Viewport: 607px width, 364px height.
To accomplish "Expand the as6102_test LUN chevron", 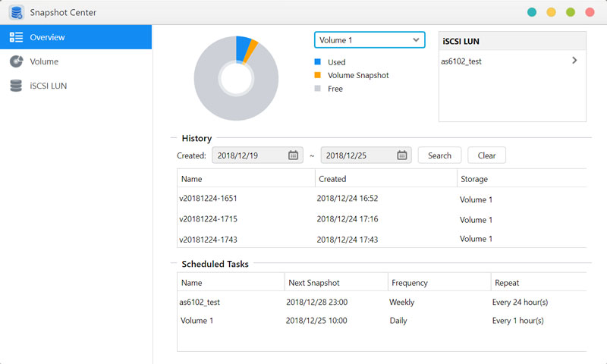I will point(574,61).
